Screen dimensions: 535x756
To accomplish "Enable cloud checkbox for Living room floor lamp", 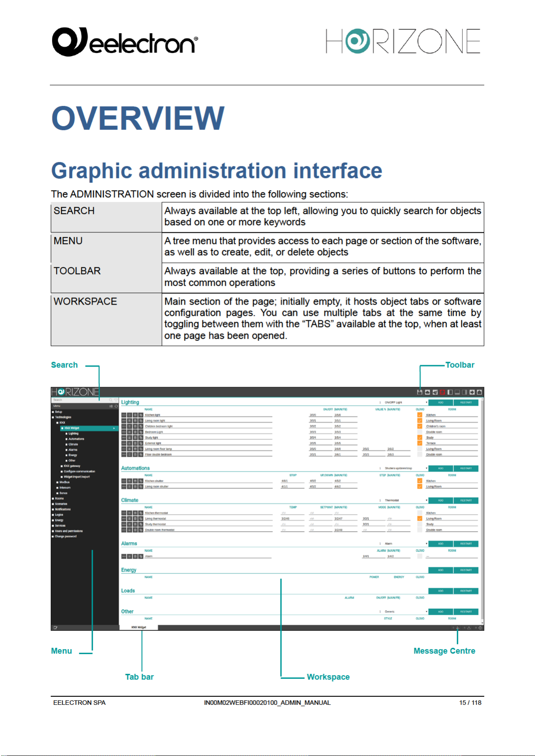I will tap(420, 449).
